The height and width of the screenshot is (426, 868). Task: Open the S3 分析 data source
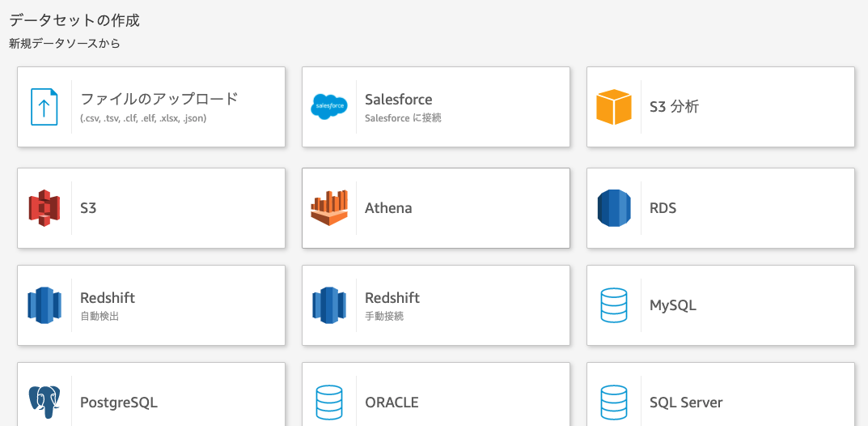pyautogui.click(x=674, y=107)
